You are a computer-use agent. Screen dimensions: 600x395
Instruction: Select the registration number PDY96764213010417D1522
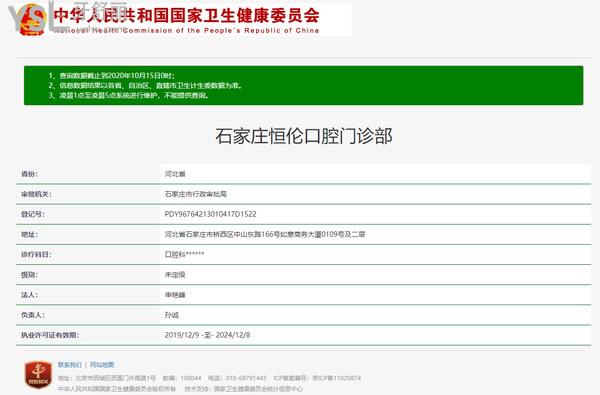(210, 214)
